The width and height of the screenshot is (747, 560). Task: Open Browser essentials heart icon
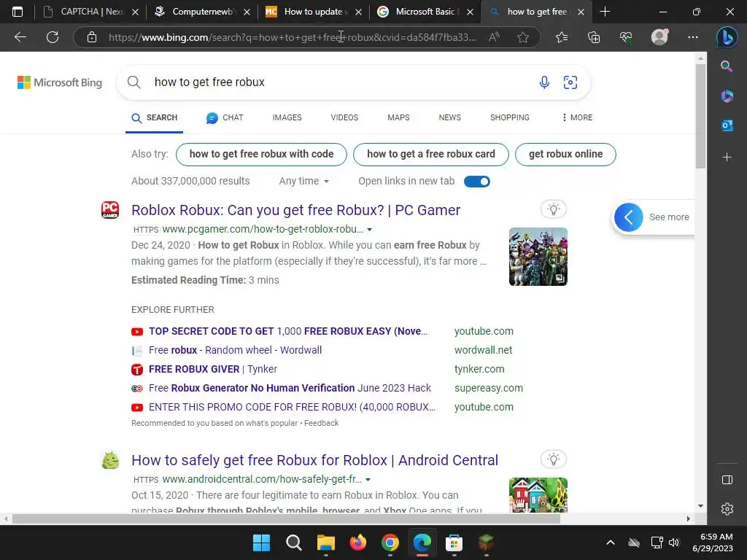click(x=626, y=37)
